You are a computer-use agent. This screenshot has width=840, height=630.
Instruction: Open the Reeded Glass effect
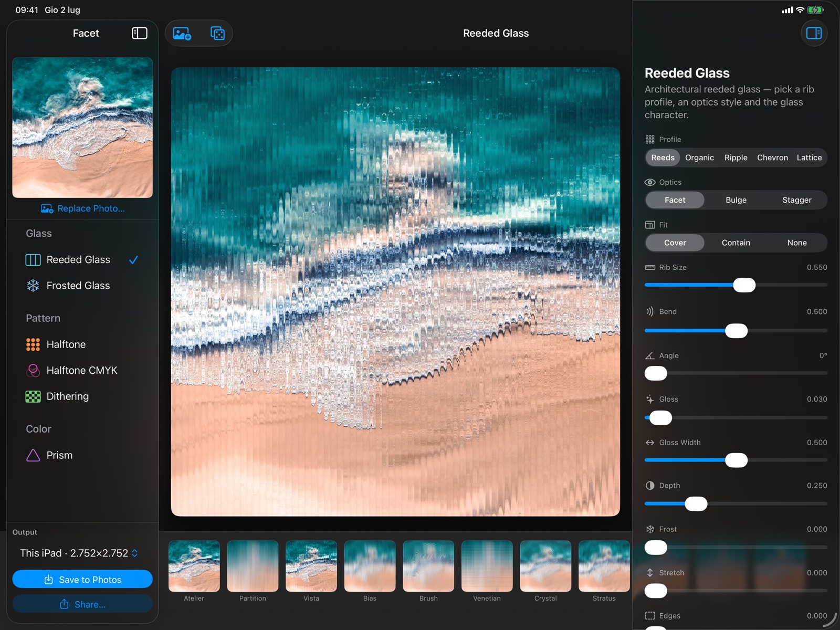point(82,260)
